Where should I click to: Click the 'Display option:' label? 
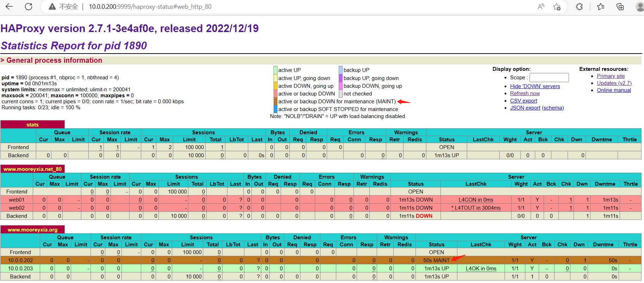pyautogui.click(x=511, y=69)
